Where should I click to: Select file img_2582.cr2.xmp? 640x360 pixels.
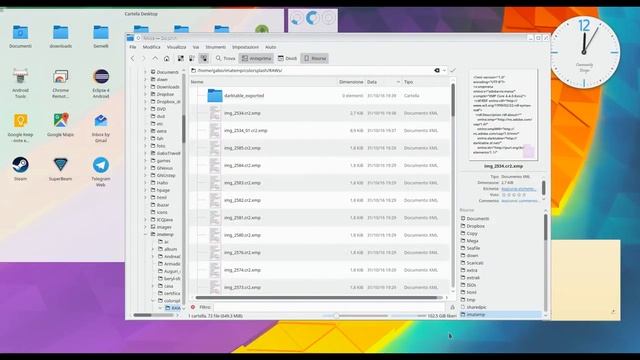pos(242,200)
